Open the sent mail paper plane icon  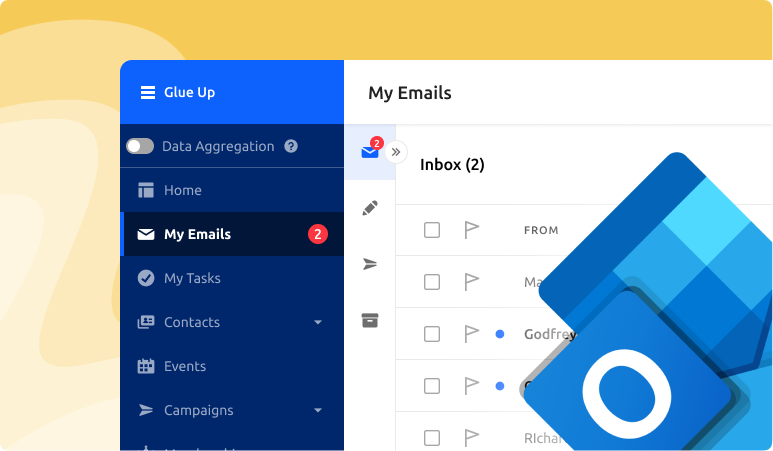point(370,264)
